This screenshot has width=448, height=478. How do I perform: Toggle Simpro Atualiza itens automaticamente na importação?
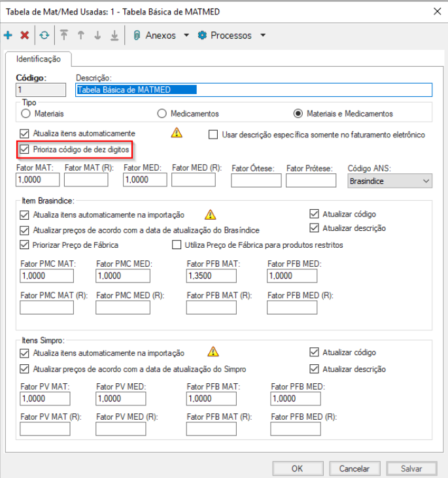coord(24,353)
